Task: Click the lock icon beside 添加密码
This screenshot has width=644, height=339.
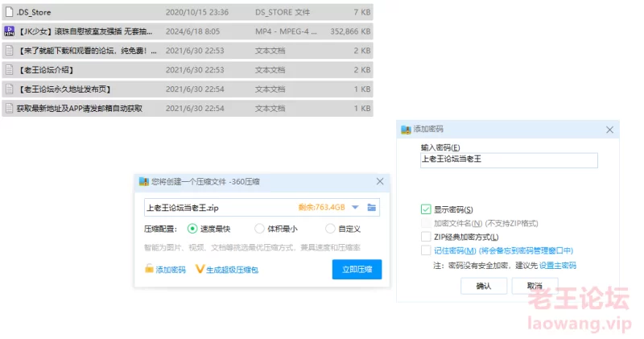Action: coord(149,269)
